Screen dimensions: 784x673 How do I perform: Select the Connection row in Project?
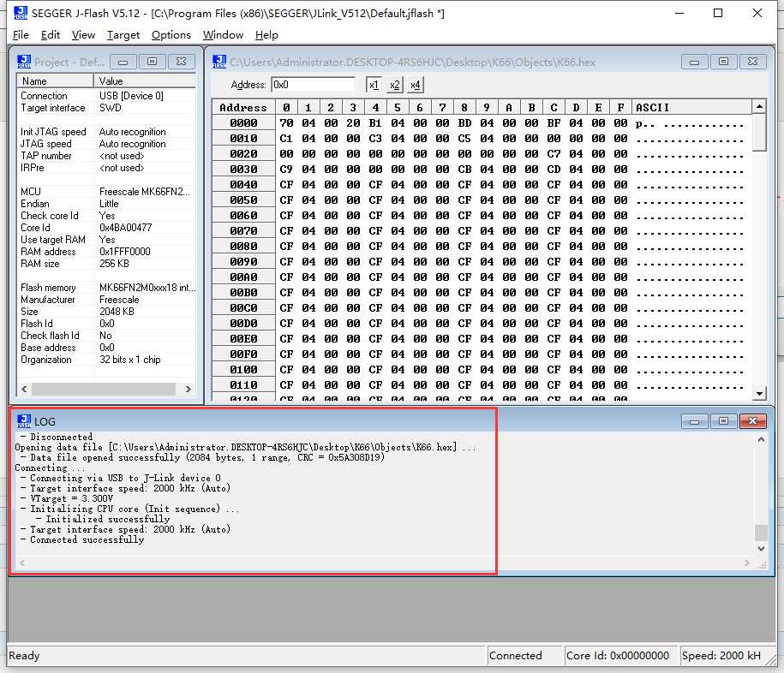(x=106, y=95)
